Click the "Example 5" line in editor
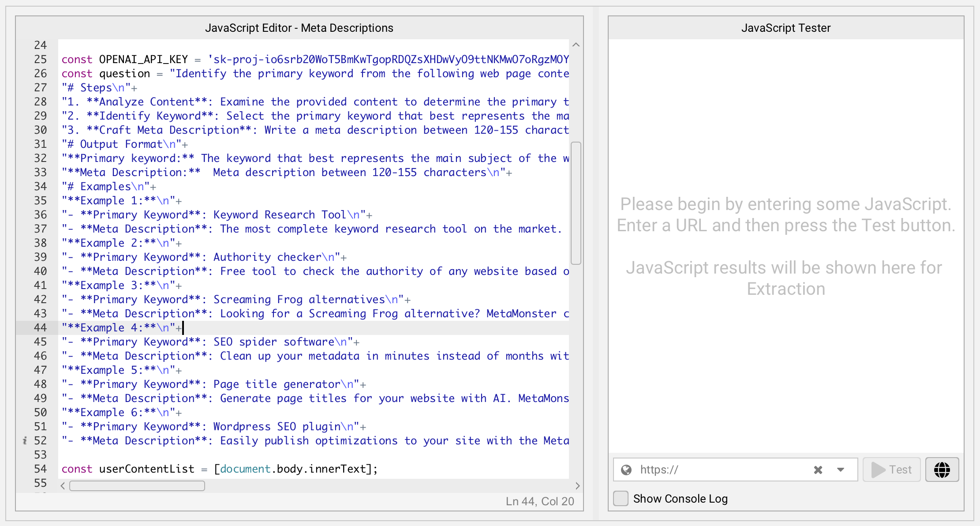The image size is (980, 526). coord(121,370)
